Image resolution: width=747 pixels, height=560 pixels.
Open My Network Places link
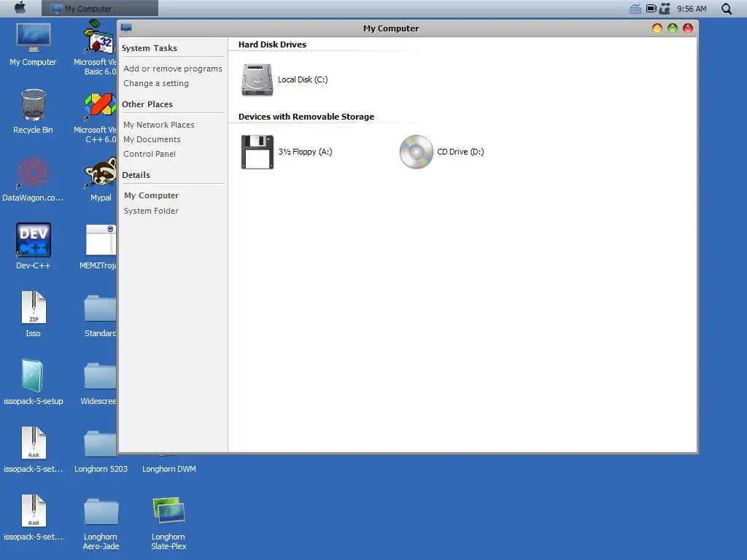(158, 125)
